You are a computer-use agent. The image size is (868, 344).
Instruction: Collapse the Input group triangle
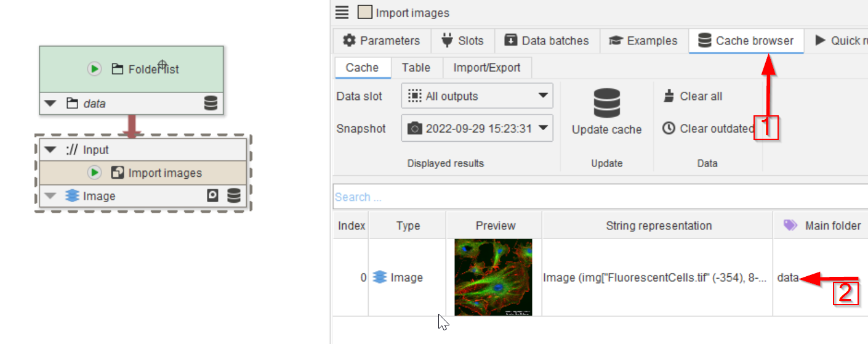(50, 150)
